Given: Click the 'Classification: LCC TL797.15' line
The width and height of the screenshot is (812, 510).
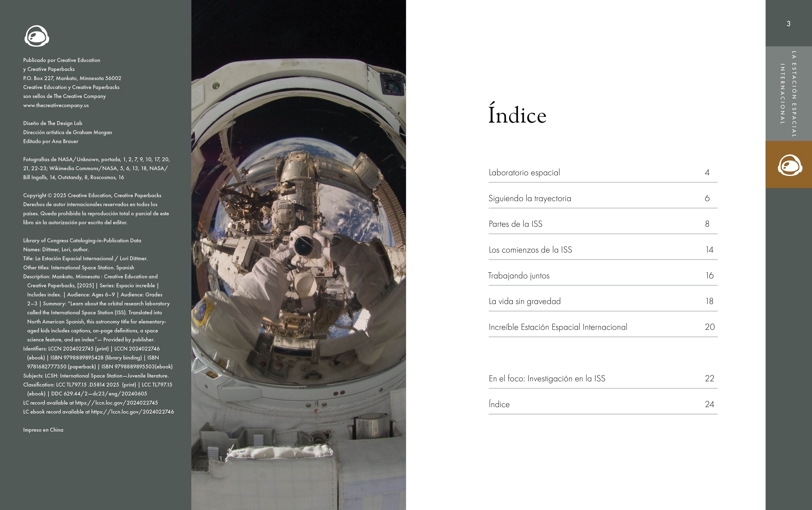Looking at the screenshot, I should click(98, 385).
